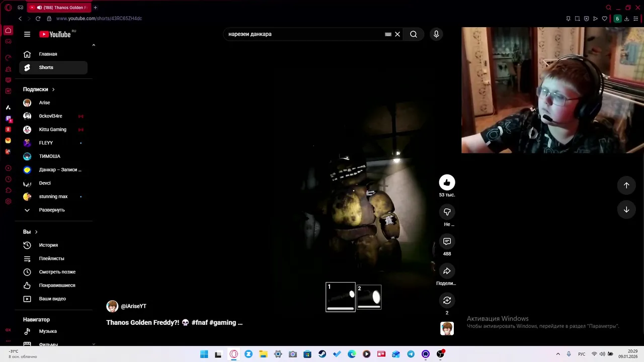Open История watch history
The image size is (644, 362).
(x=53, y=245)
